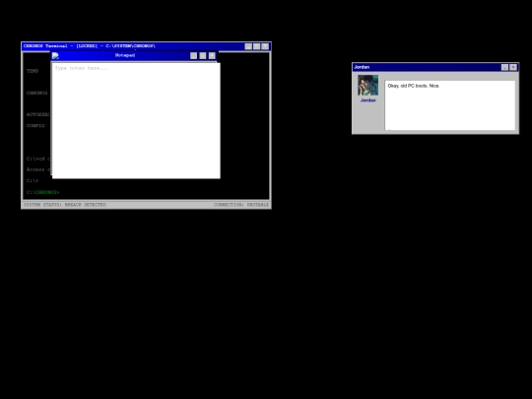The width and height of the screenshot is (532, 399).
Task: Minimize the Jordan chat window
Action: (504, 67)
